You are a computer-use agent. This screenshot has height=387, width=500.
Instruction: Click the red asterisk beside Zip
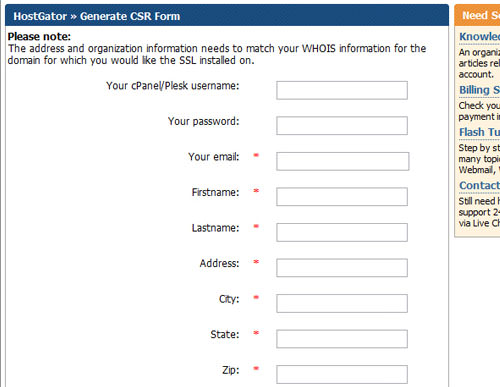pyautogui.click(x=256, y=368)
